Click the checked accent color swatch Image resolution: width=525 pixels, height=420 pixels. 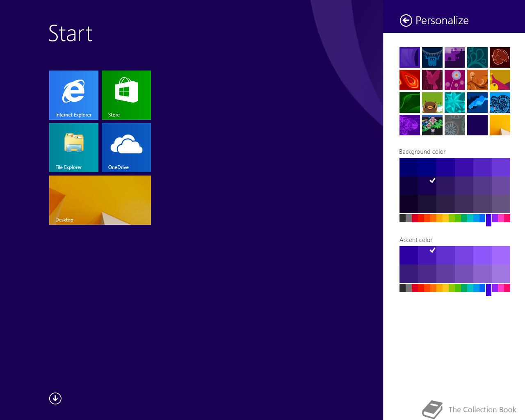[x=427, y=255]
